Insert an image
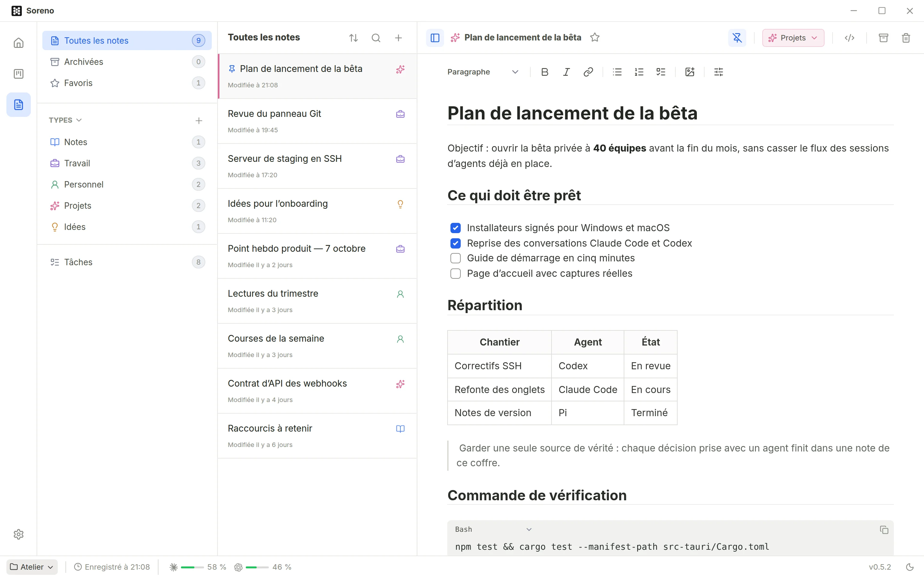Image resolution: width=924 pixels, height=578 pixels. point(690,72)
